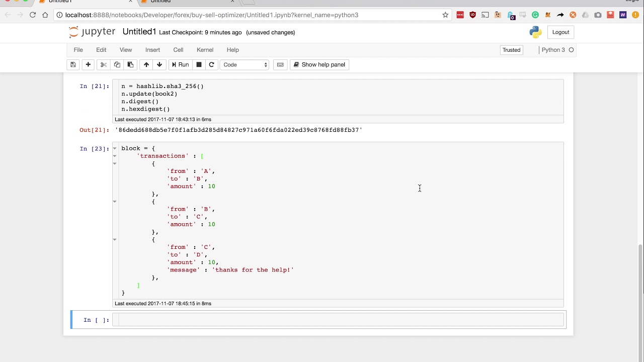Click the site info icon in the address bar

(x=59, y=15)
